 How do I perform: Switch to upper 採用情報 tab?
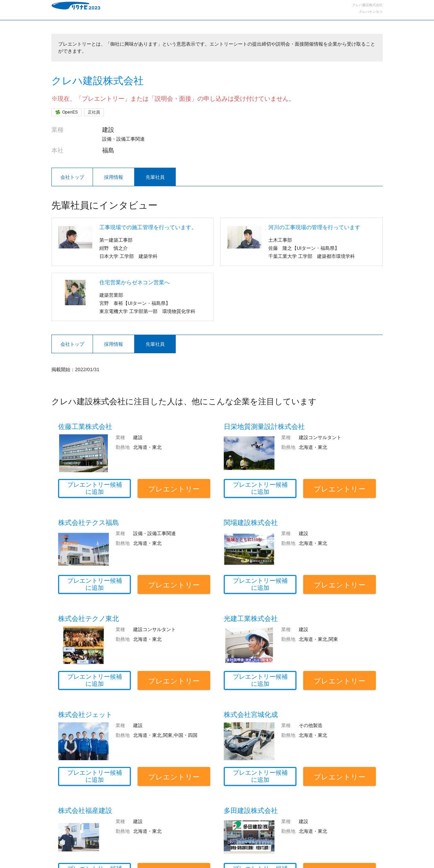[x=114, y=177]
